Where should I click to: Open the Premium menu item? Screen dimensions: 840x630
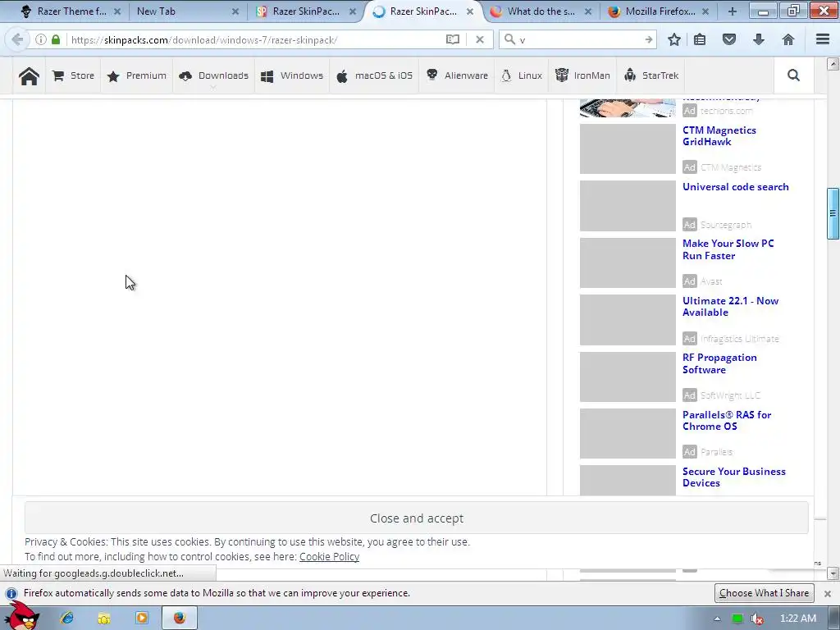137,75
